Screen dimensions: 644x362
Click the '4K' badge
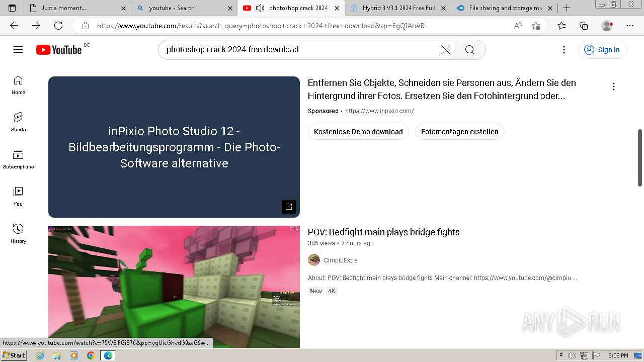click(x=332, y=291)
